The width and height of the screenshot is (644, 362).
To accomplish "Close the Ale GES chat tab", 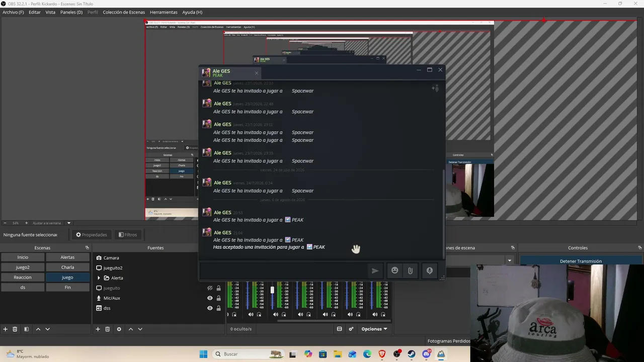I will [x=256, y=73].
